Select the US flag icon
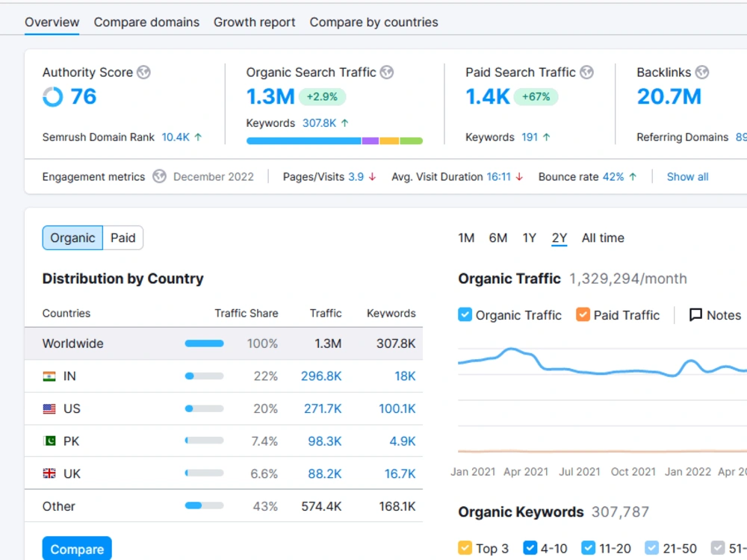Screen dimensions: 747x560 click(x=49, y=408)
